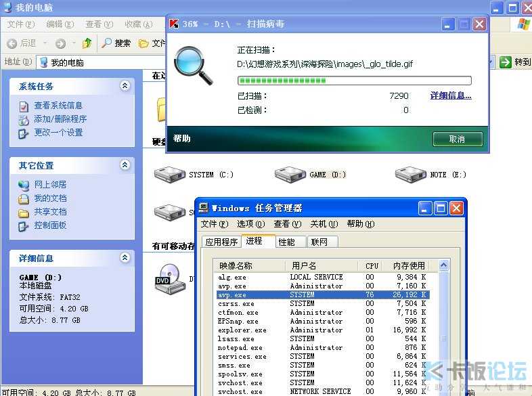Click 查看系统信息 task link
Image resolution: width=532 pixels, height=396 pixels.
(x=58, y=106)
